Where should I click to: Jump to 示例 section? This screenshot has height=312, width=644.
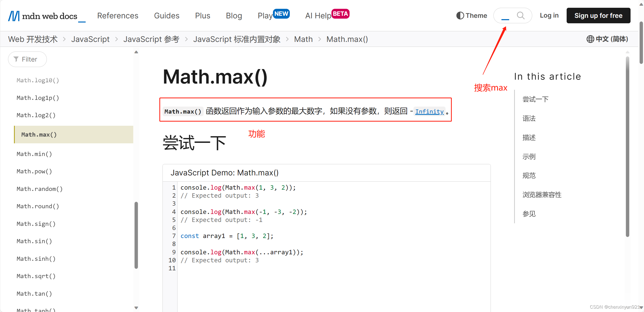[529, 157]
